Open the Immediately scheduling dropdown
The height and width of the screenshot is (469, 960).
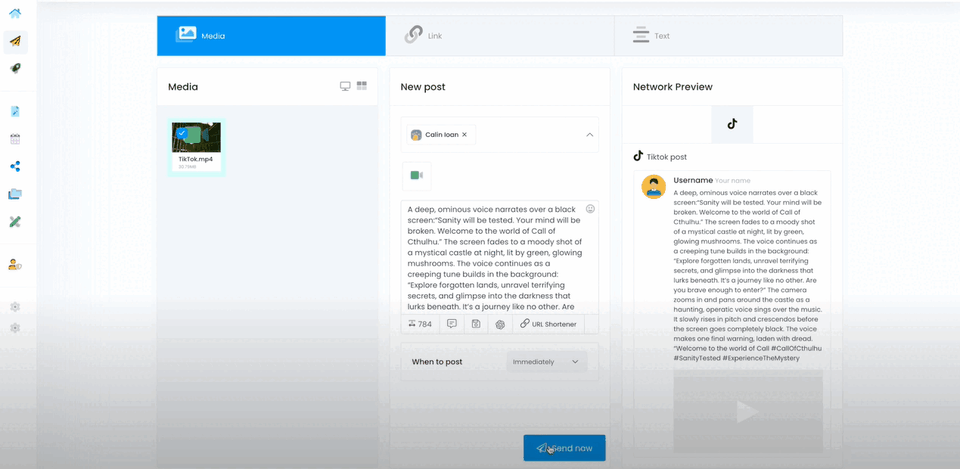(x=545, y=362)
